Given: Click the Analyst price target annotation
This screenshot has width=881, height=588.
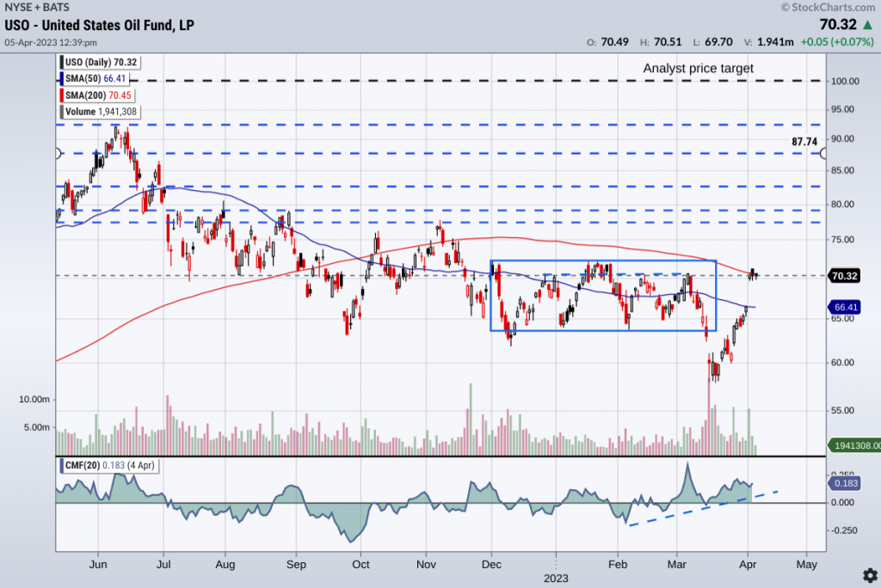Looking at the screenshot, I should [x=699, y=69].
